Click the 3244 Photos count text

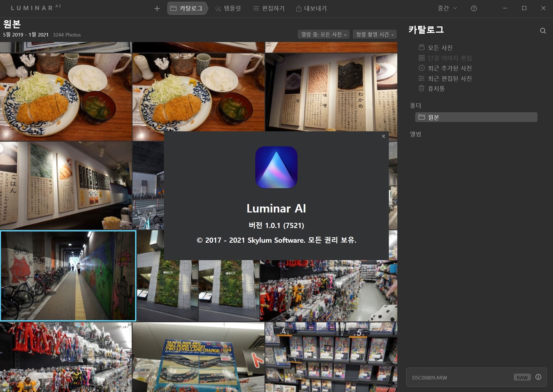(67, 35)
